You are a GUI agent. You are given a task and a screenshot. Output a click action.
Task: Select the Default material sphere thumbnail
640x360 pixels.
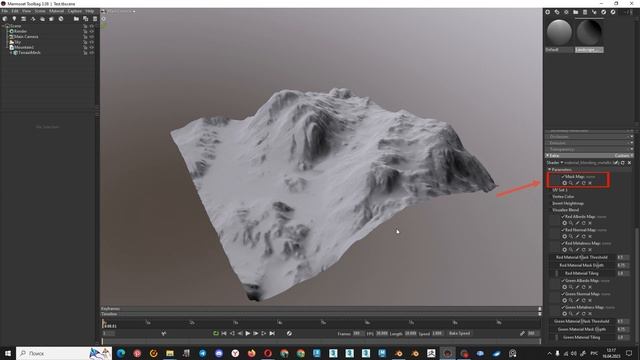(559, 32)
